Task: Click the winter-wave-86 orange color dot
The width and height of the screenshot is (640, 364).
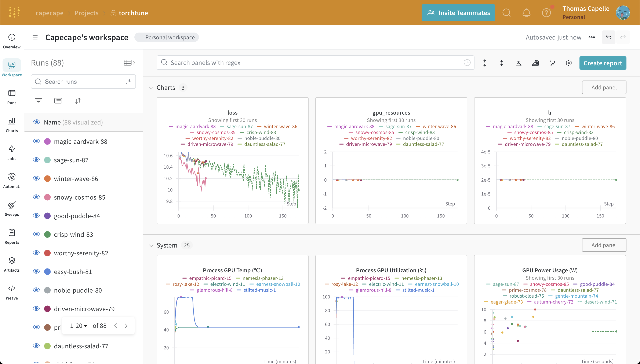Action: click(47, 178)
